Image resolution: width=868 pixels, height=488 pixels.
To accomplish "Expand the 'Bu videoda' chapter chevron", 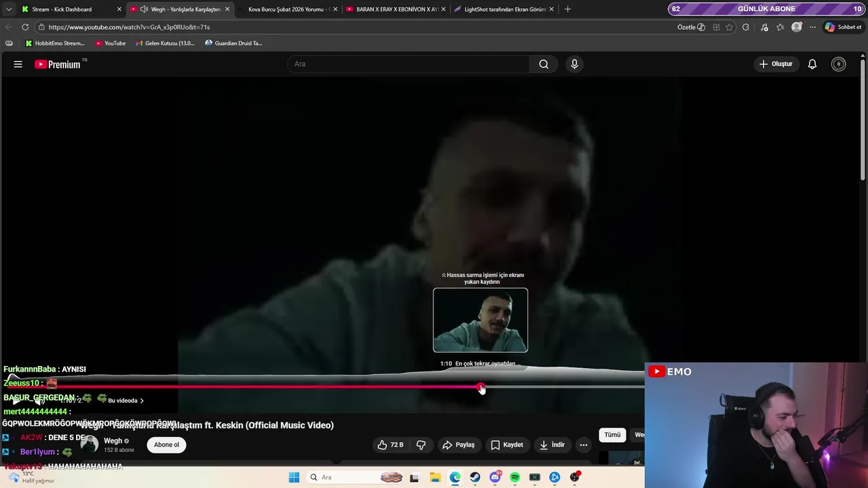I will 142,401.
